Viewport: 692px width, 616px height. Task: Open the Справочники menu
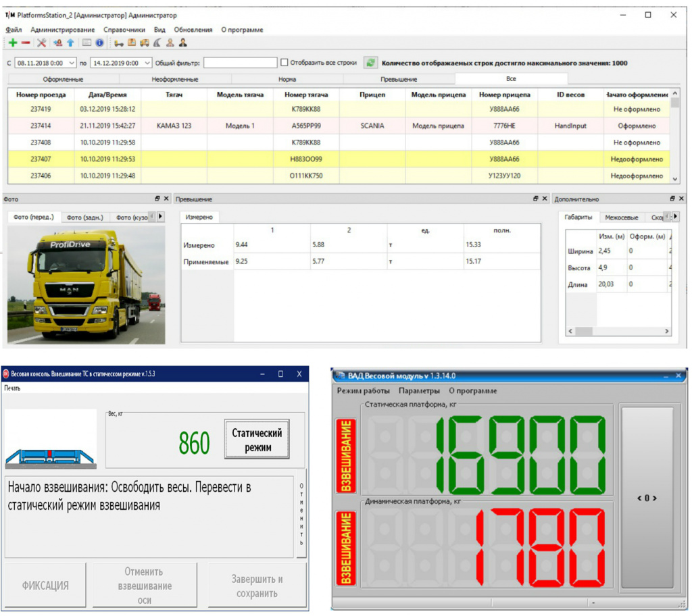click(124, 30)
